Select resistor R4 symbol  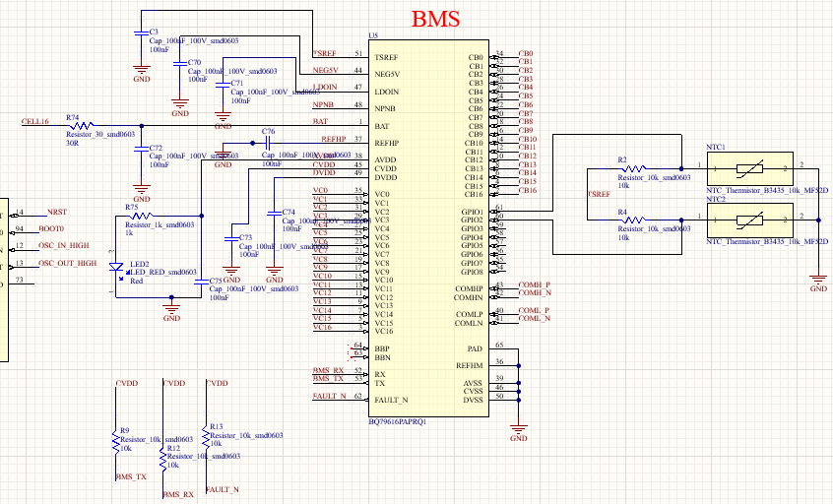634,220
